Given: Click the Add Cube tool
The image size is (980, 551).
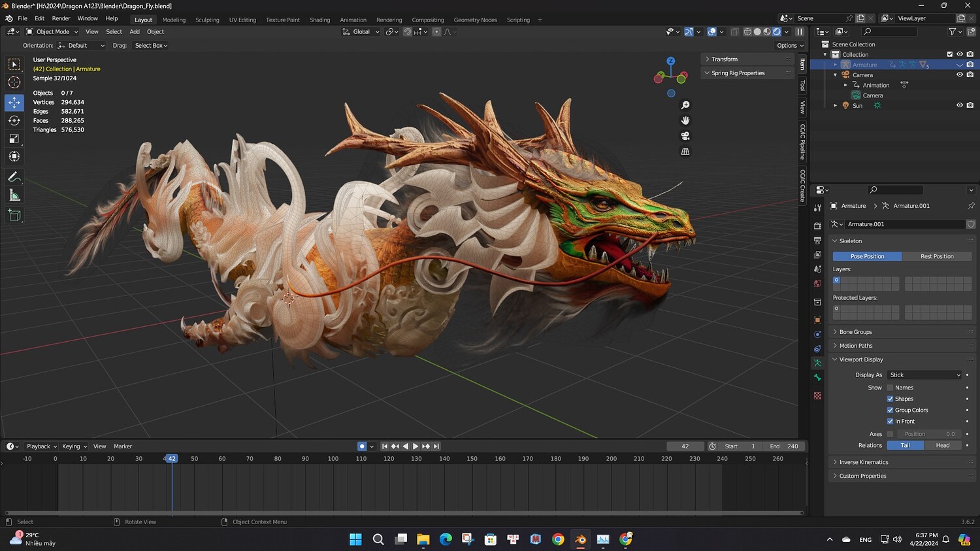Looking at the screenshot, I should click(14, 215).
